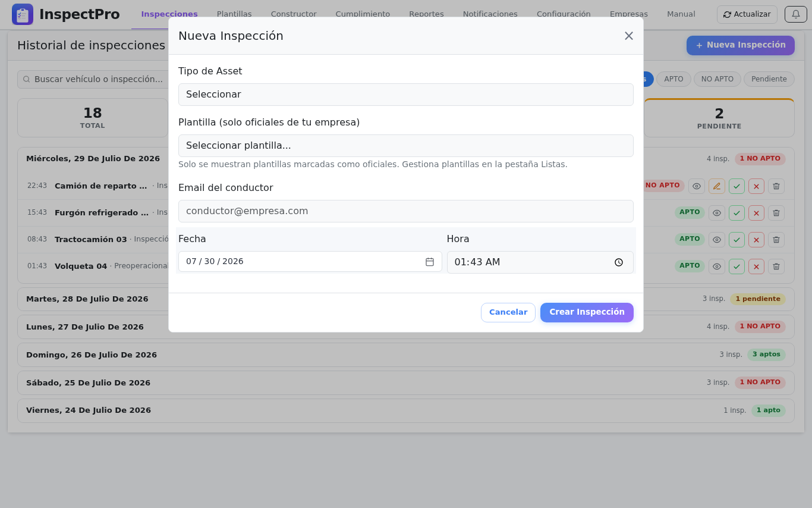View Volqueta 04 inspection (eye icon)
The image size is (812, 508).
pos(717,266)
